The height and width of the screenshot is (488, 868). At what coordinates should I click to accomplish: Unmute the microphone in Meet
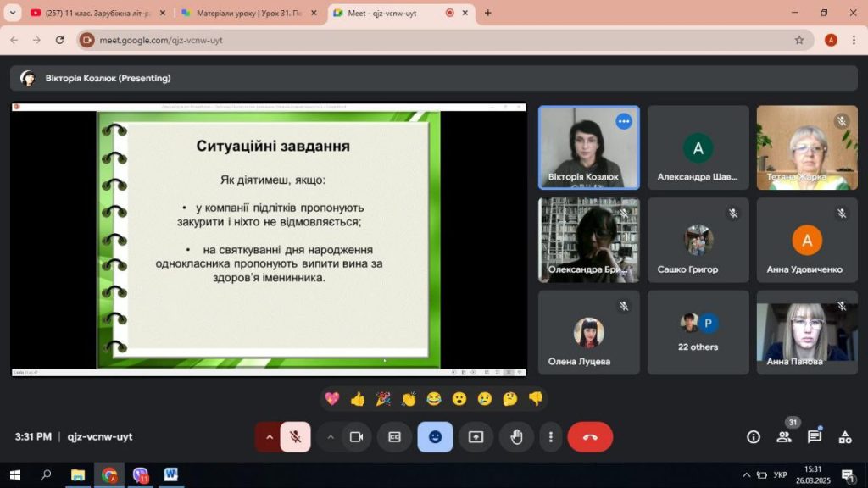click(295, 437)
